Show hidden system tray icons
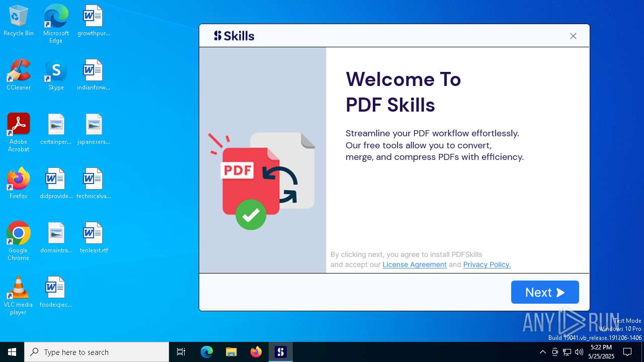 coord(542,352)
